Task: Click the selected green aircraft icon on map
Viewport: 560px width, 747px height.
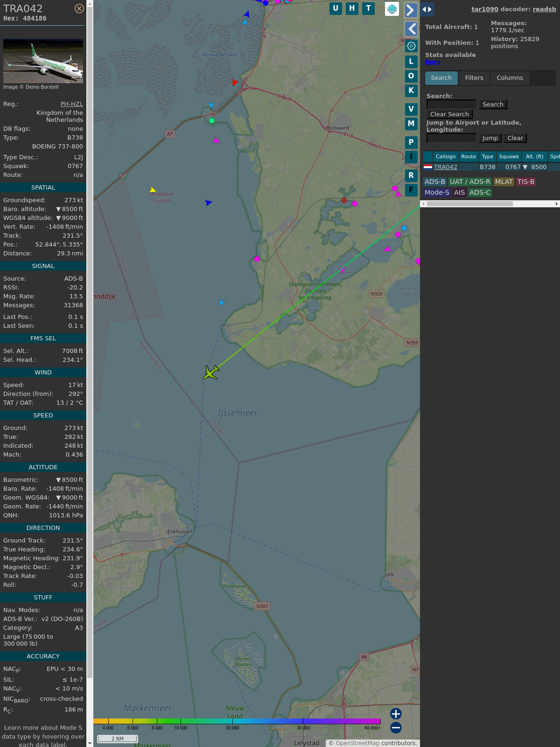Action: point(211,373)
